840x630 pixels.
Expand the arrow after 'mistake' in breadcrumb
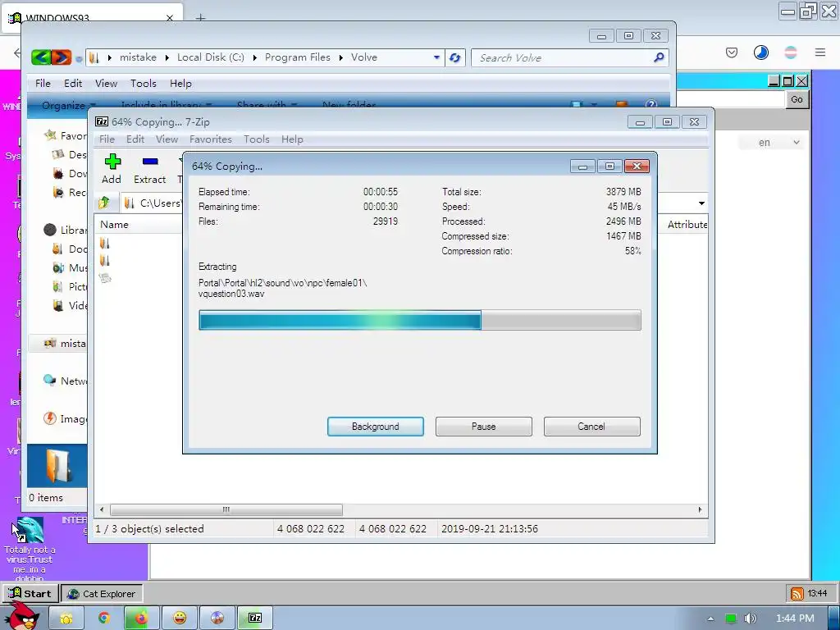(167, 58)
